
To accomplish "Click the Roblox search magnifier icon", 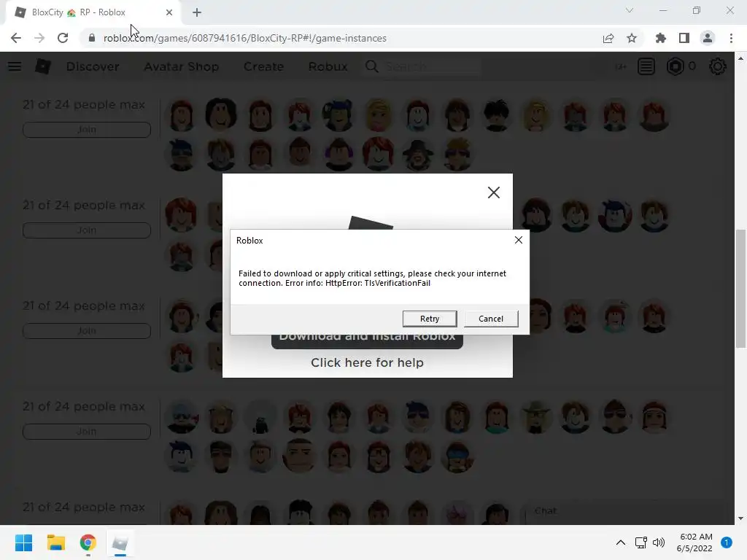I will [x=372, y=66].
